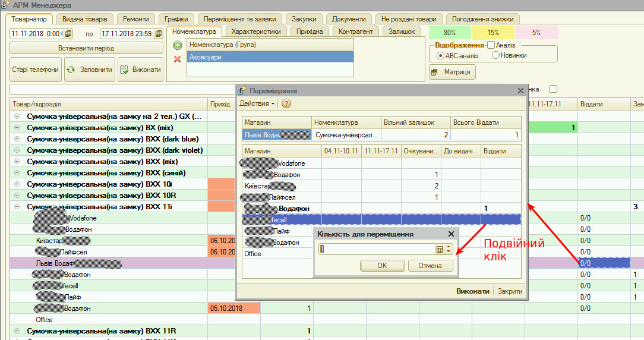The image size is (644, 340).
Task: Expand the BXX 10R tree row
Action: point(17,196)
